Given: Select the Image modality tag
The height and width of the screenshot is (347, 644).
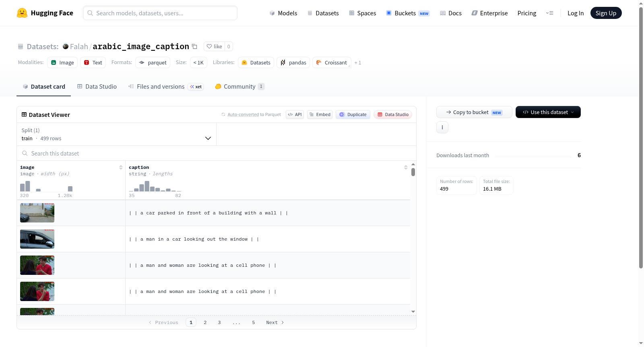Looking at the screenshot, I should [62, 62].
